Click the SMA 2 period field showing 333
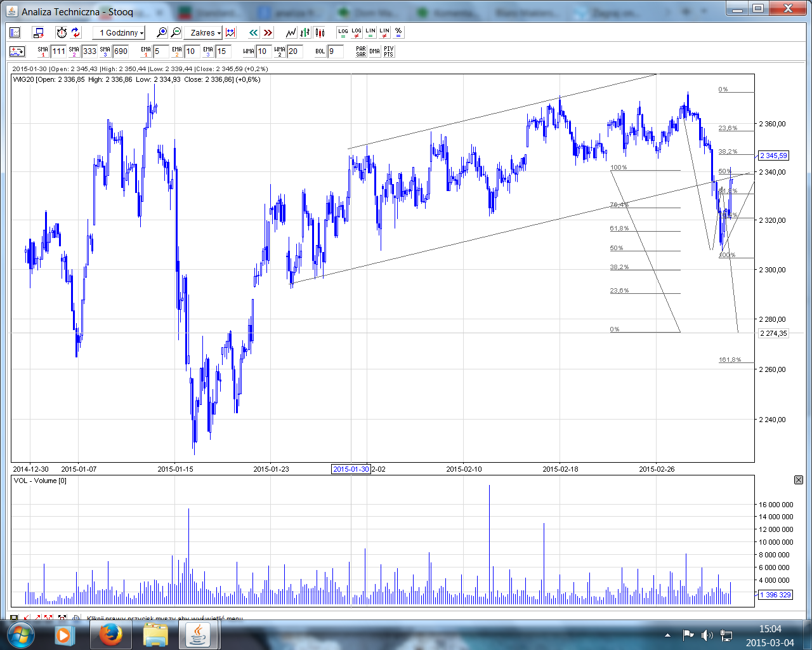Viewport: 812px width, 650px height. [x=90, y=51]
